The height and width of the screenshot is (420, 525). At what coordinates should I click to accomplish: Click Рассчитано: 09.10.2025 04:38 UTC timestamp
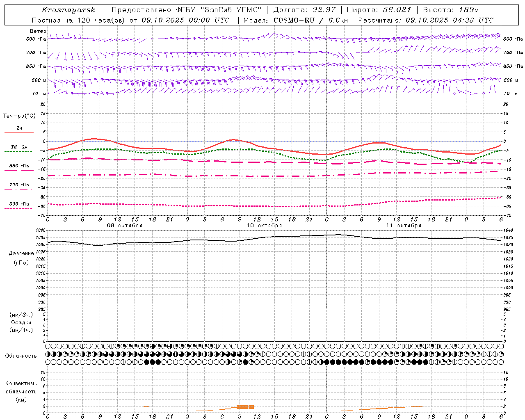pos(426,20)
